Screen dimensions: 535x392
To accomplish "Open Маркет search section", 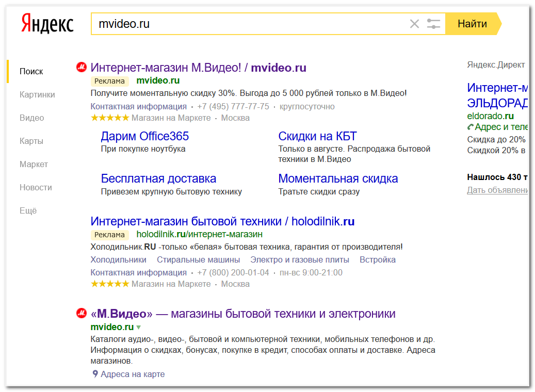I will (x=34, y=164).
